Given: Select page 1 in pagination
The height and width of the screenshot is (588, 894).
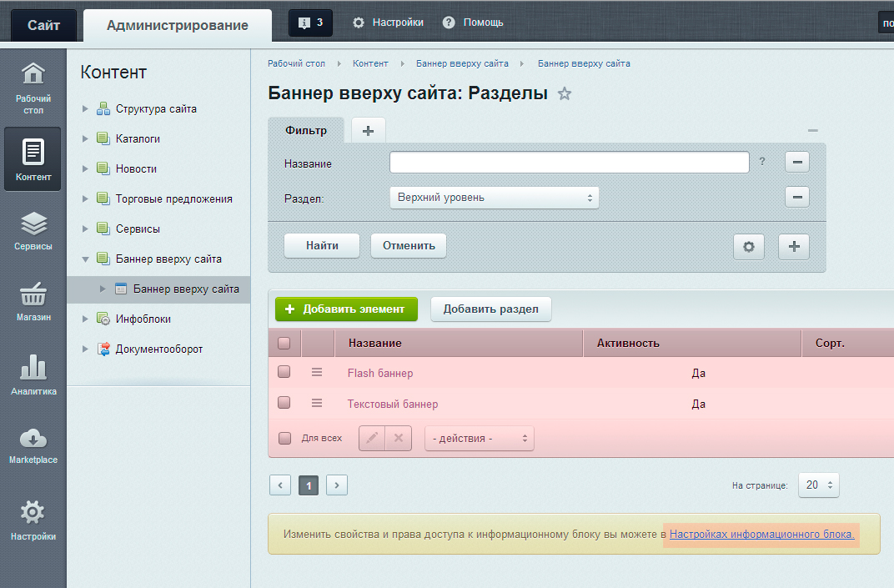Looking at the screenshot, I should click(x=309, y=485).
